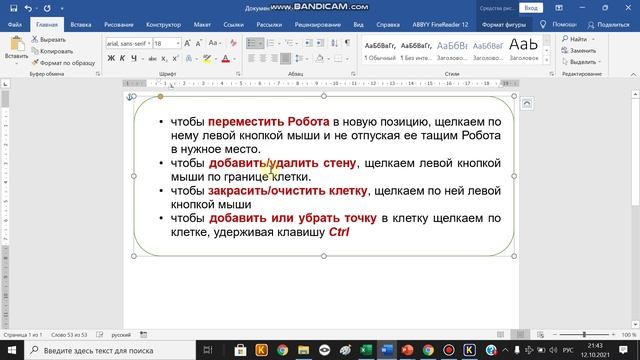Open the font size dropdown

point(178,43)
